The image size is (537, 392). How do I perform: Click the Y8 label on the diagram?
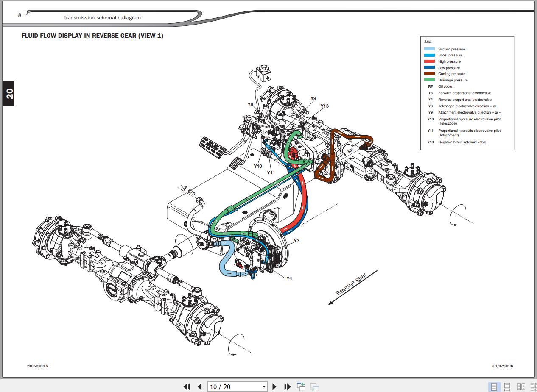251,104
